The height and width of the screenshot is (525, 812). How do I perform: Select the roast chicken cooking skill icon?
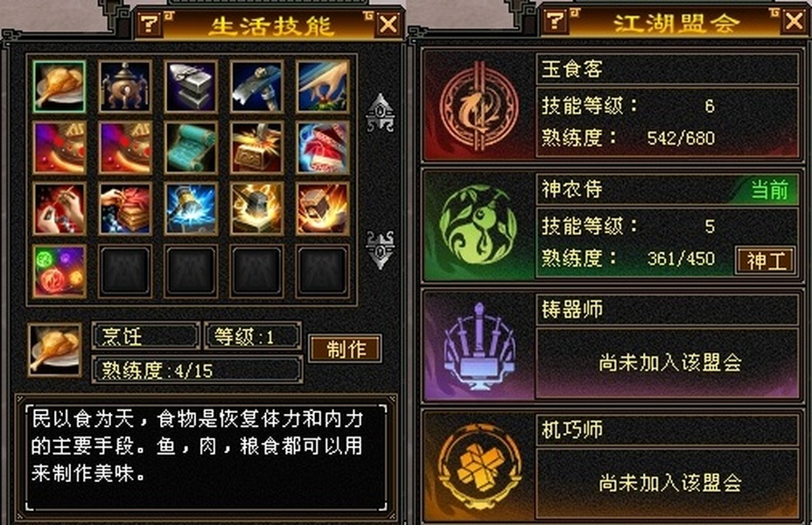point(59,86)
